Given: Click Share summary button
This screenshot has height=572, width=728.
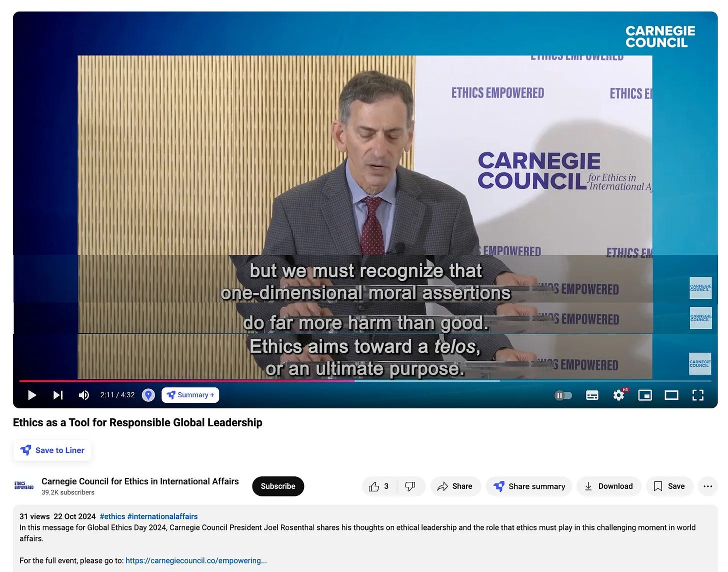Looking at the screenshot, I should 529,486.
